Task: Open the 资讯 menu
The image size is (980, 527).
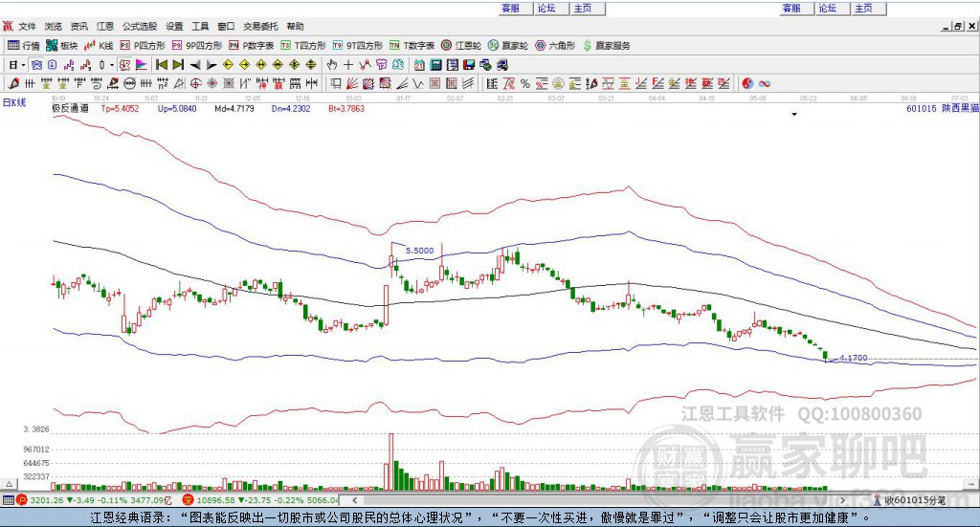Action: point(78,26)
